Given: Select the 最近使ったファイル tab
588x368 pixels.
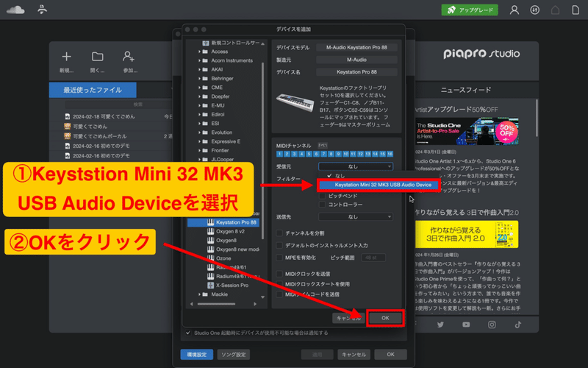Looking at the screenshot, I should (x=93, y=90).
